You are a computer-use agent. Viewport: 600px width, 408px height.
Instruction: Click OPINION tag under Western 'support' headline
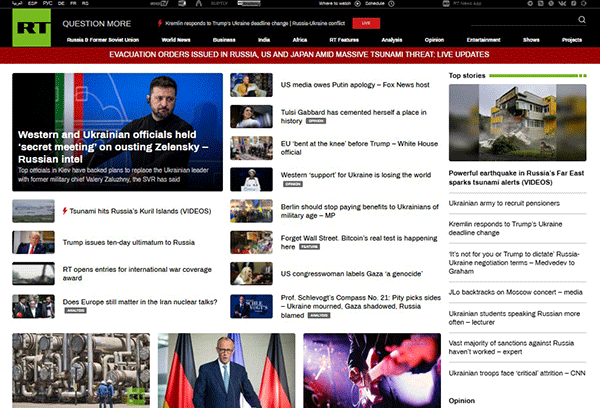click(293, 184)
